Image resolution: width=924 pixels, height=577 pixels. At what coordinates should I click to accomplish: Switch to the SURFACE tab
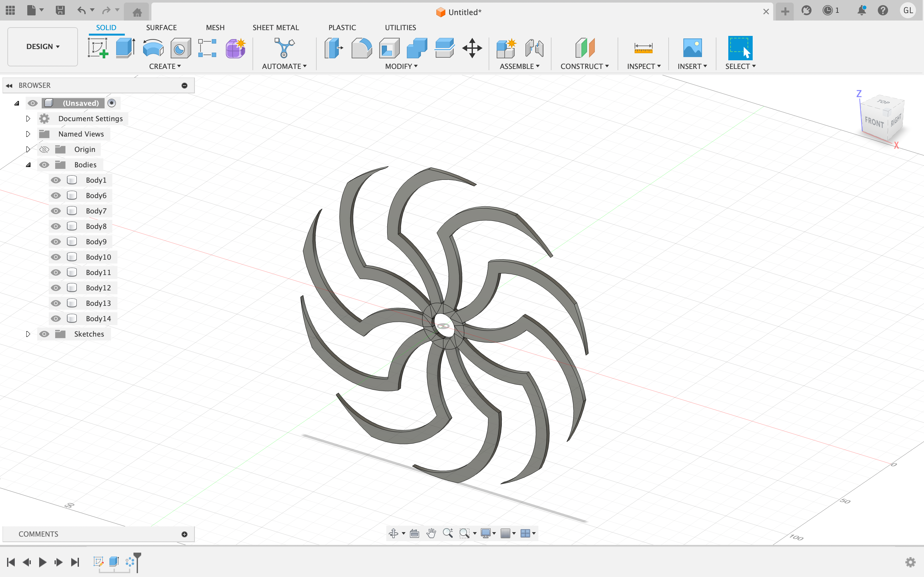pos(161,28)
